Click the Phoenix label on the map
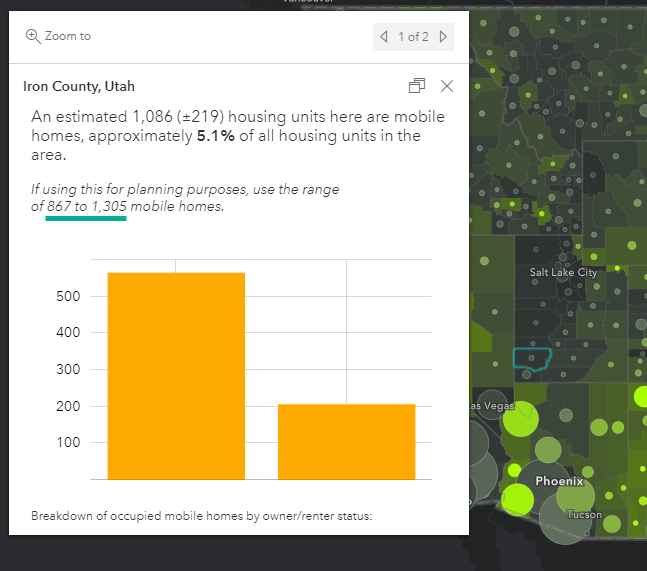The image size is (647, 571). pos(559,481)
